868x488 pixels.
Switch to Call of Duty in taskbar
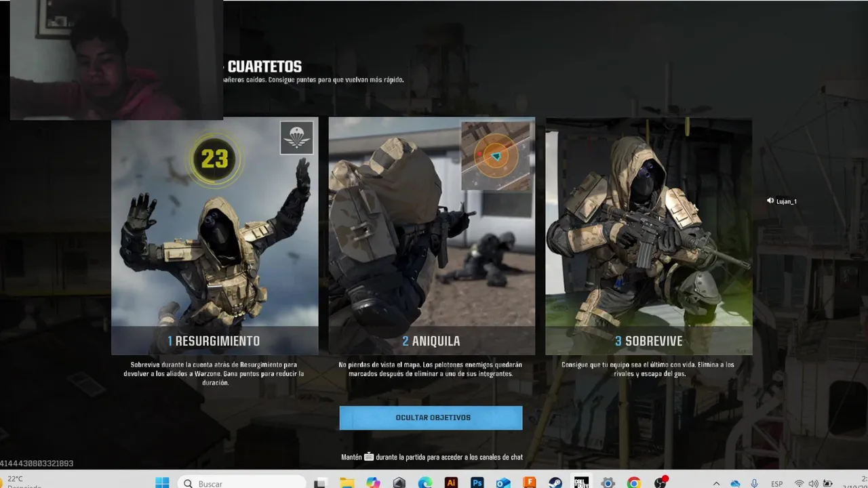(x=581, y=483)
